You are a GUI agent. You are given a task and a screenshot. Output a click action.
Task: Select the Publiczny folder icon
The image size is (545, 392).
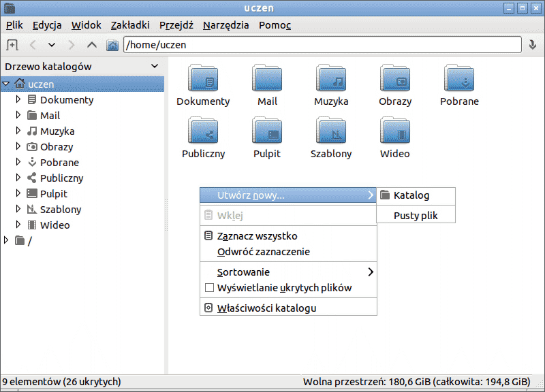pos(203,131)
